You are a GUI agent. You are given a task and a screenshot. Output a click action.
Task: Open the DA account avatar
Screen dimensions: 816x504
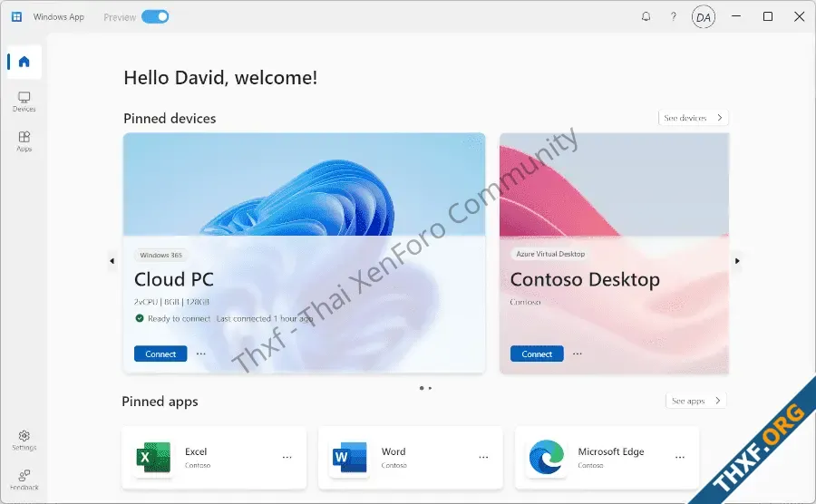(703, 17)
